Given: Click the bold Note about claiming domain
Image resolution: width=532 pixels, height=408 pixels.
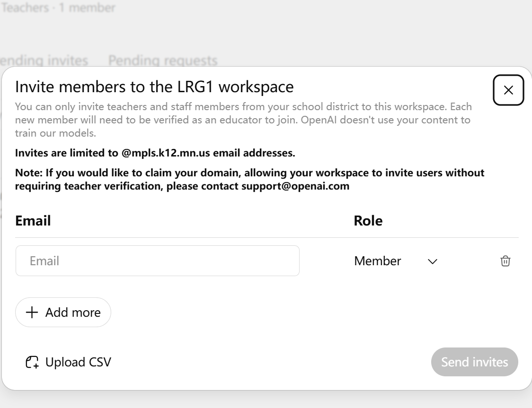Looking at the screenshot, I should point(250,179).
